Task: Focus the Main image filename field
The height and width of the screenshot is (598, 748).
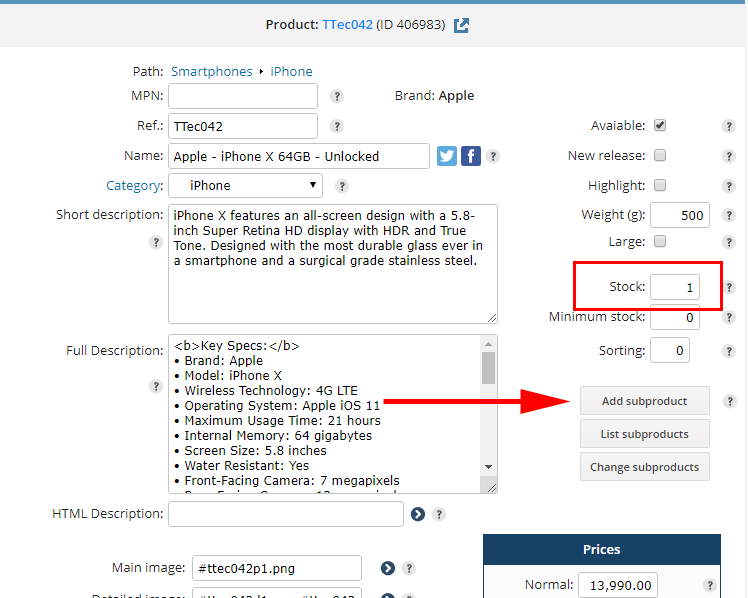Action: click(x=277, y=568)
